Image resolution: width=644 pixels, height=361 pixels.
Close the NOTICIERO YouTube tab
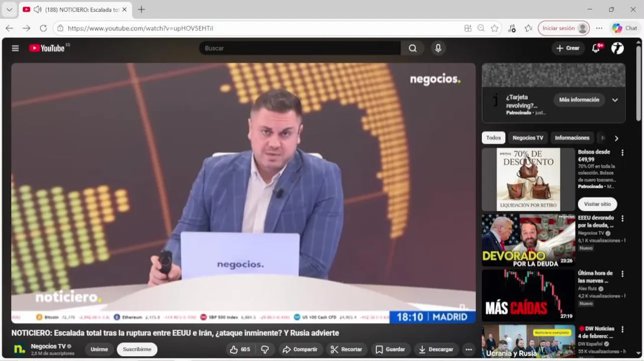[x=124, y=10]
